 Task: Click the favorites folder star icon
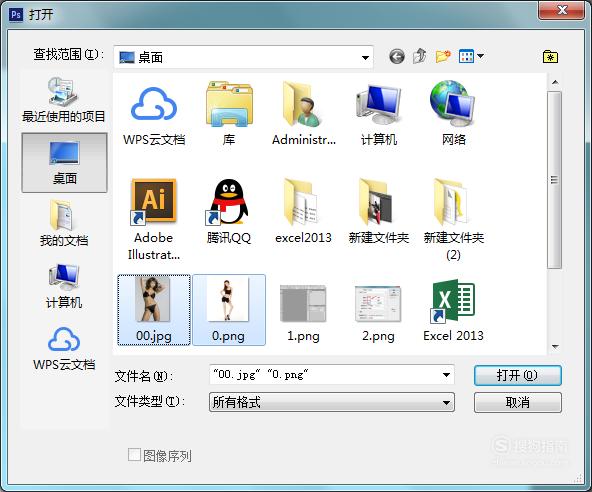[x=550, y=57]
